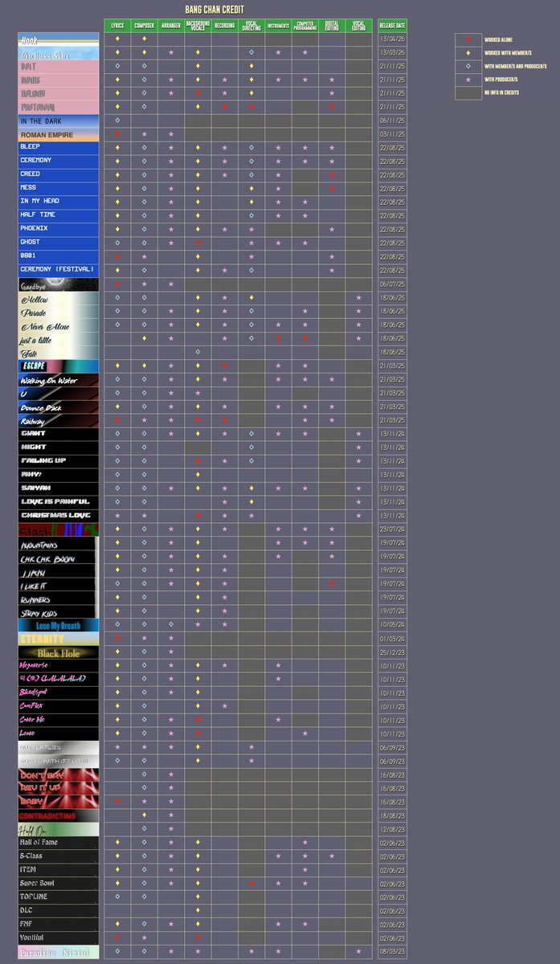Open the LOVE IS PAINFUL song label
This screenshot has height=964, width=560.
(59, 501)
